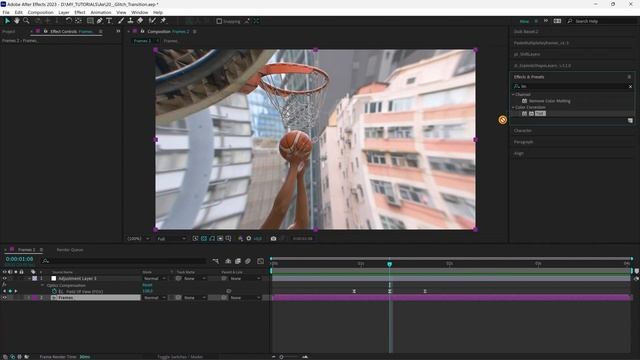Enable the Snapping checkbox

click(219, 21)
